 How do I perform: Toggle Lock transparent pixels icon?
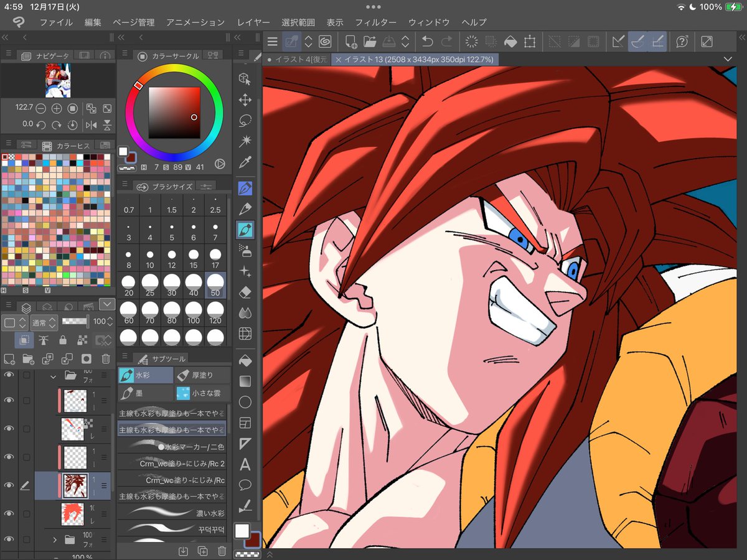pos(81,340)
